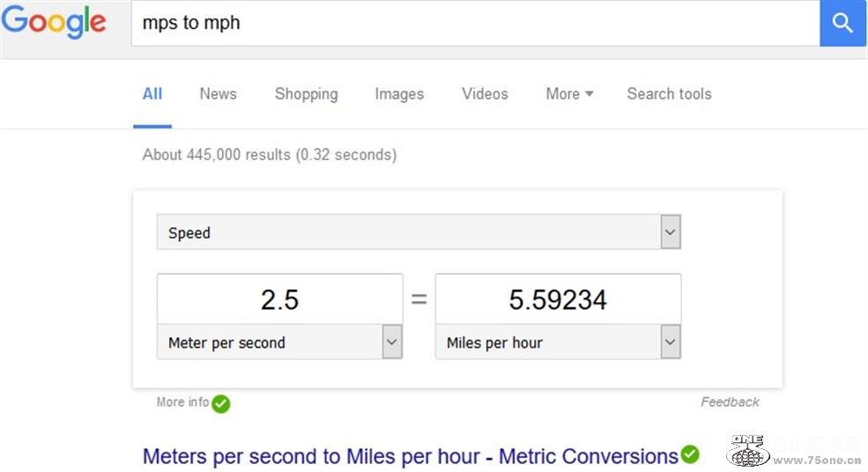
Task: Switch to the Videos tab
Action: point(485,94)
